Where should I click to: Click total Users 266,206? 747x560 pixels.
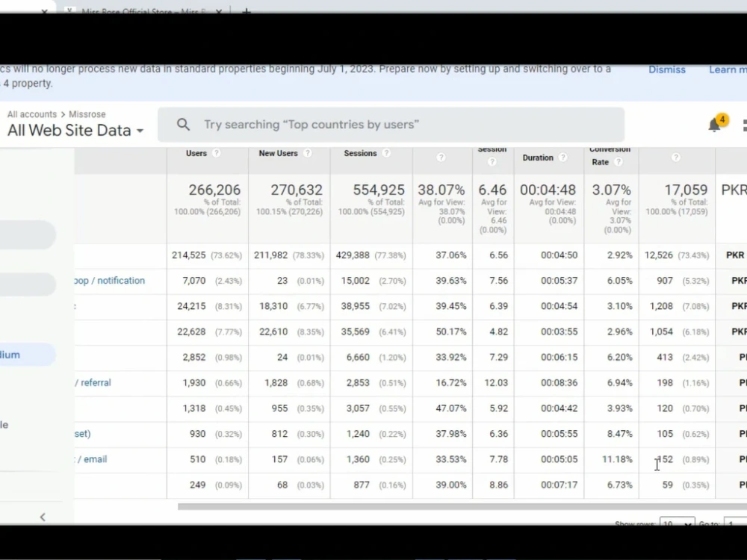214,190
